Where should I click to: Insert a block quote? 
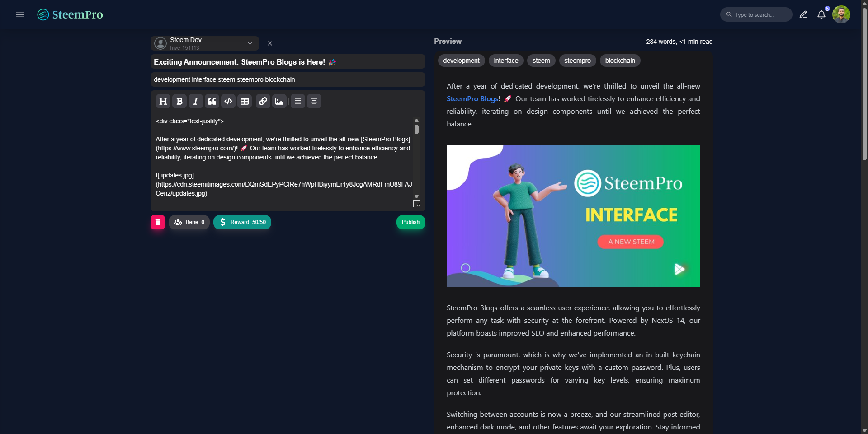coord(212,101)
